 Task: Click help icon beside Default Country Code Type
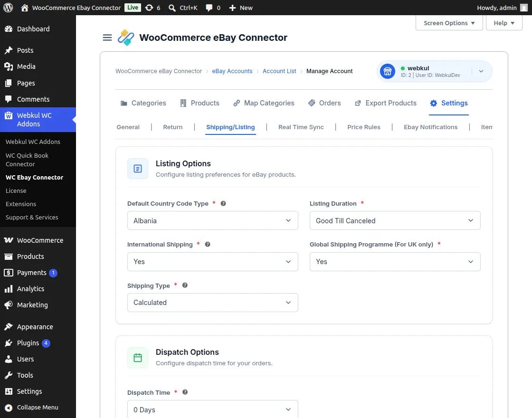pos(223,204)
